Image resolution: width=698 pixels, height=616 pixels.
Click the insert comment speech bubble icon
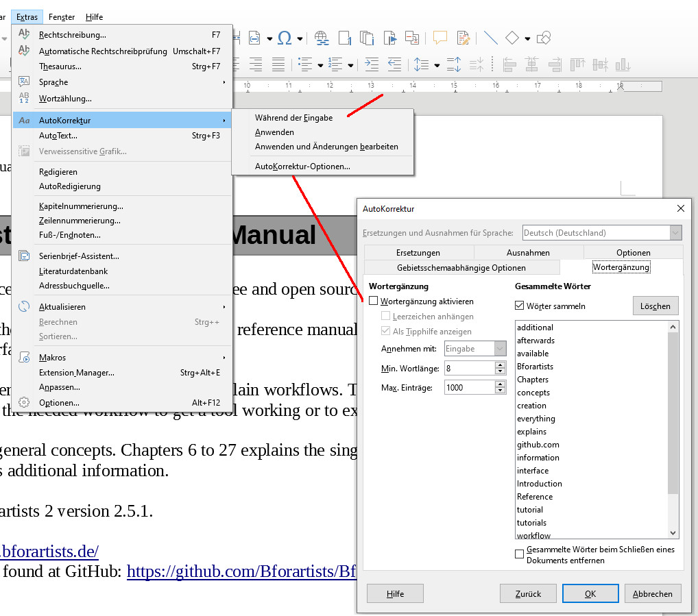(440, 37)
